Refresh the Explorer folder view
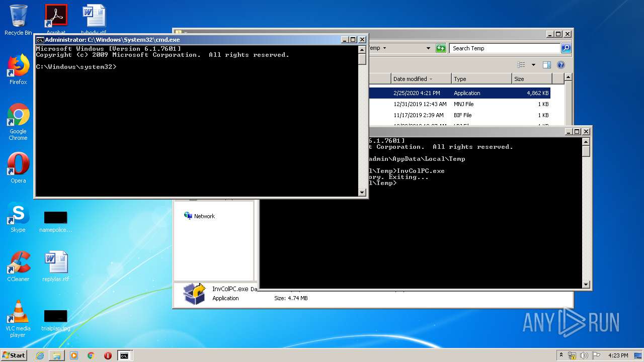Viewport: 644px width, 362px height. click(x=441, y=48)
